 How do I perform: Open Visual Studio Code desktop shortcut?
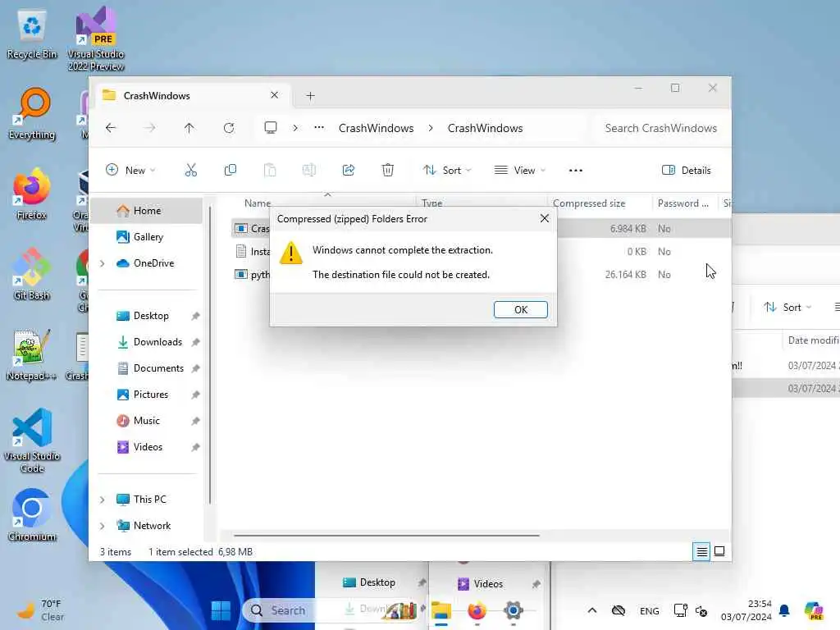32,441
